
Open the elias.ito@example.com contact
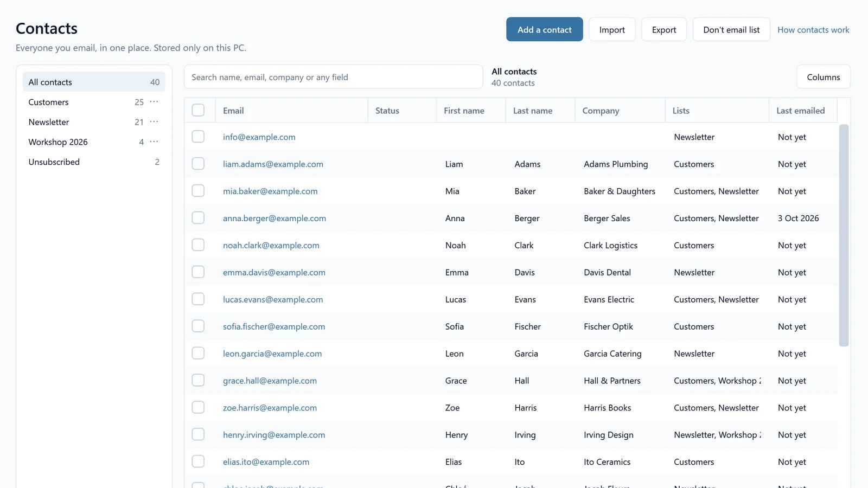point(266,462)
